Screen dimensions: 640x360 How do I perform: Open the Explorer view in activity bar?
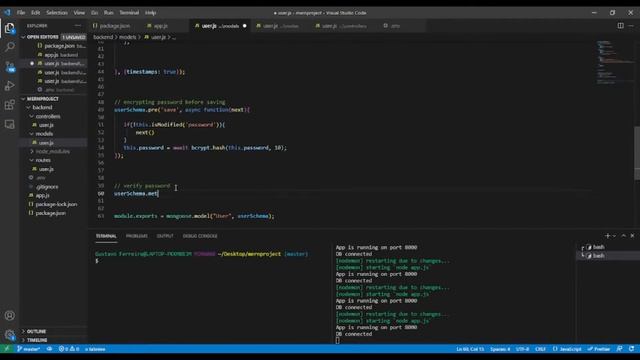coord(9,28)
